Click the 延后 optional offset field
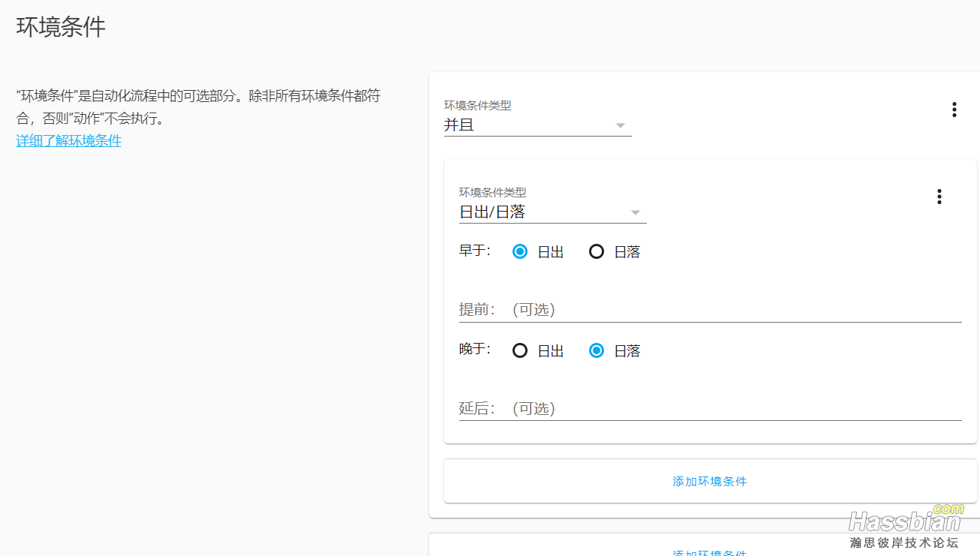Screen dimensions: 980x556 click(x=710, y=408)
